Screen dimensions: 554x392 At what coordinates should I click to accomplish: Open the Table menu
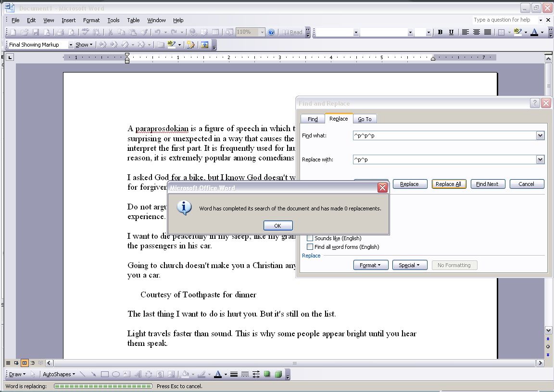[x=133, y=20]
